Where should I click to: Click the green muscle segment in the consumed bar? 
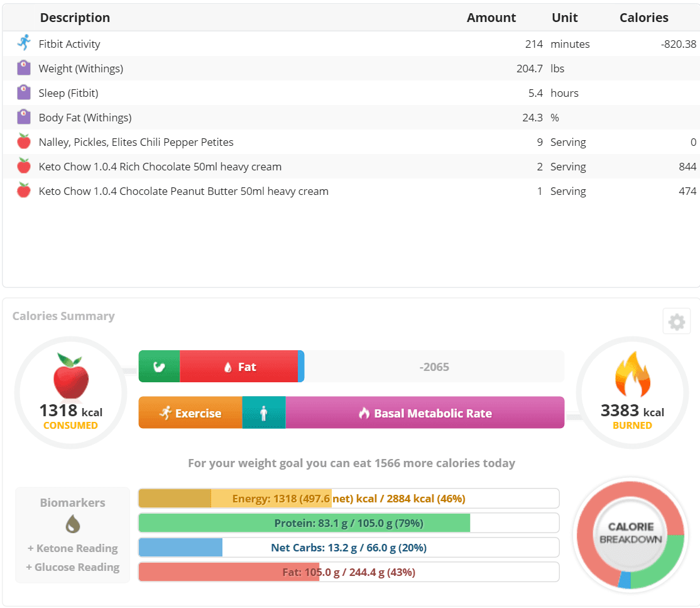[x=159, y=367]
